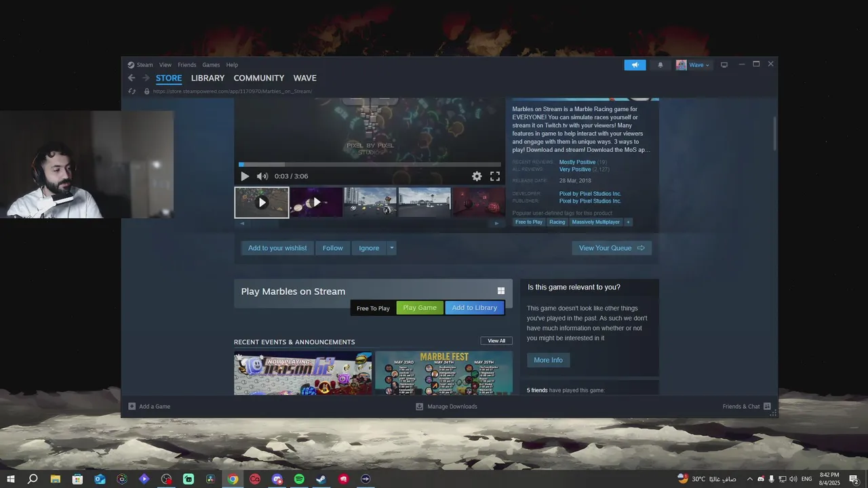Ignore this game
The image size is (868, 488).
pos(369,248)
